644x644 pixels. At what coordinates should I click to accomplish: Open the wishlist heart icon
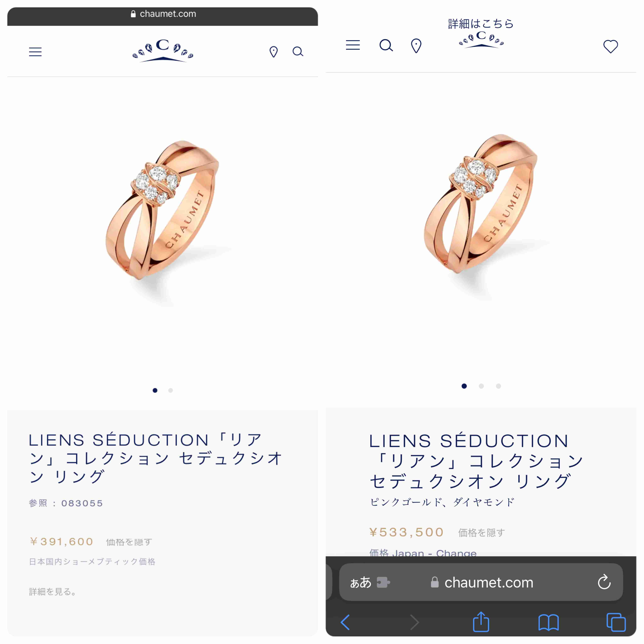[611, 46]
